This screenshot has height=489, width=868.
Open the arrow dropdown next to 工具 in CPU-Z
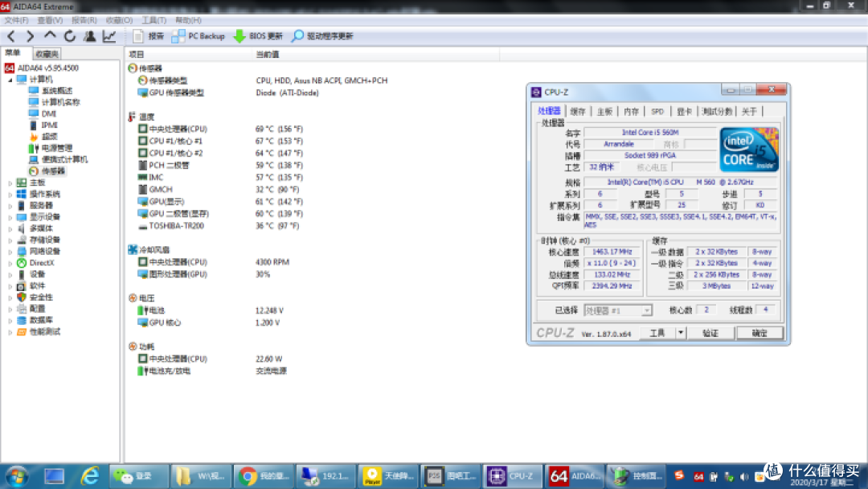[x=681, y=334]
